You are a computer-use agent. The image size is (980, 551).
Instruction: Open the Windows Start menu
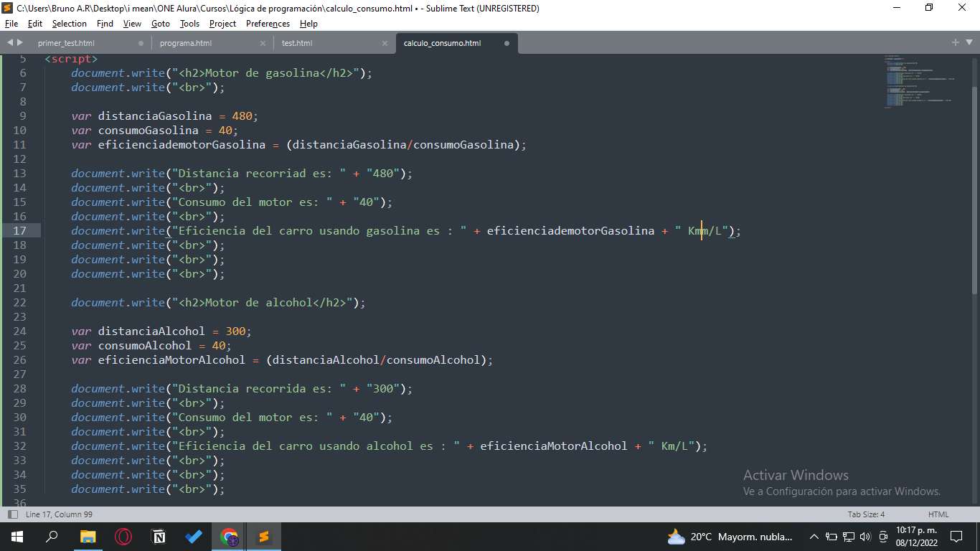(x=17, y=536)
